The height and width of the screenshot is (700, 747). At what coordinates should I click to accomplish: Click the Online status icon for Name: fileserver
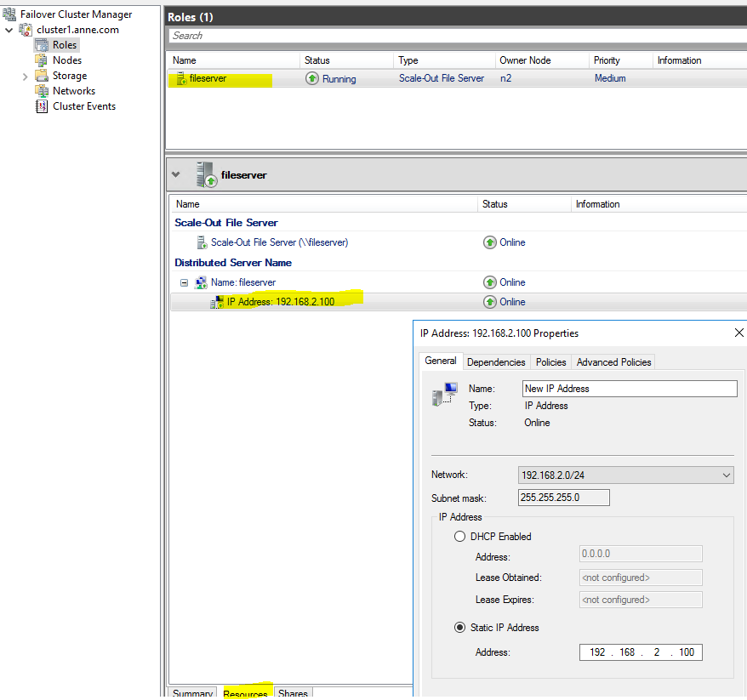click(490, 282)
